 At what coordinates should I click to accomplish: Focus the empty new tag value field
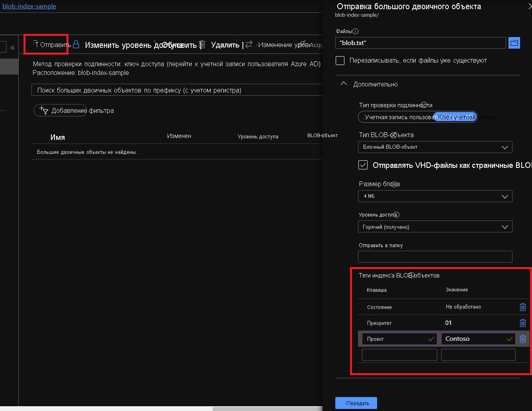pos(478,355)
